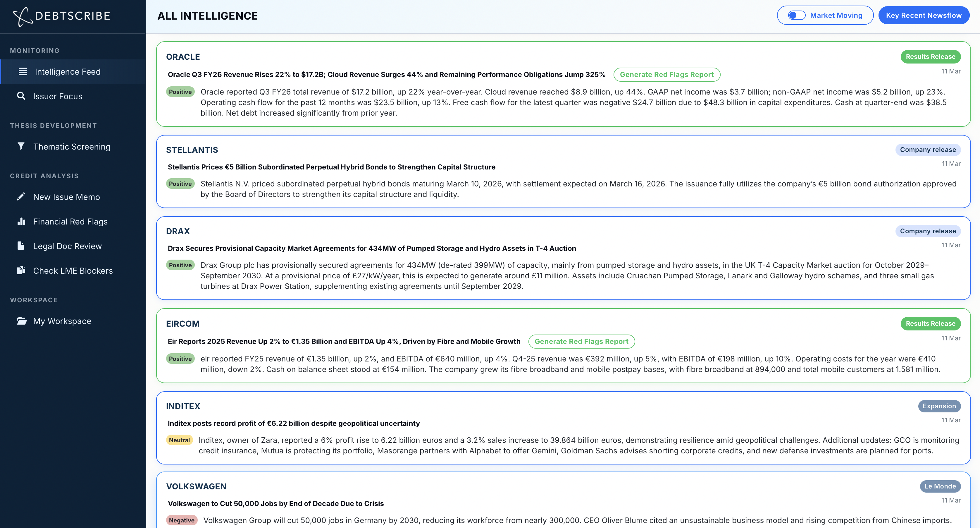Click the Financial Red Flags chart icon
Screen dimensions: 980x528
(21, 221)
